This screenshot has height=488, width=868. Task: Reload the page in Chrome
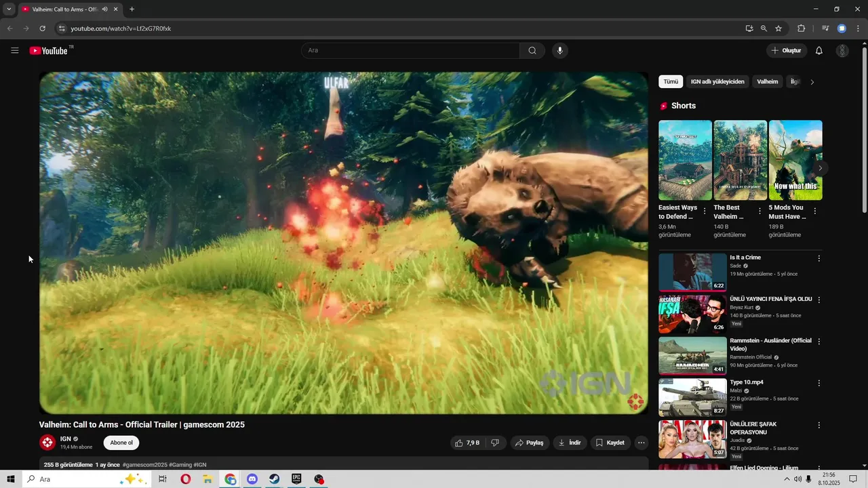[42, 28]
